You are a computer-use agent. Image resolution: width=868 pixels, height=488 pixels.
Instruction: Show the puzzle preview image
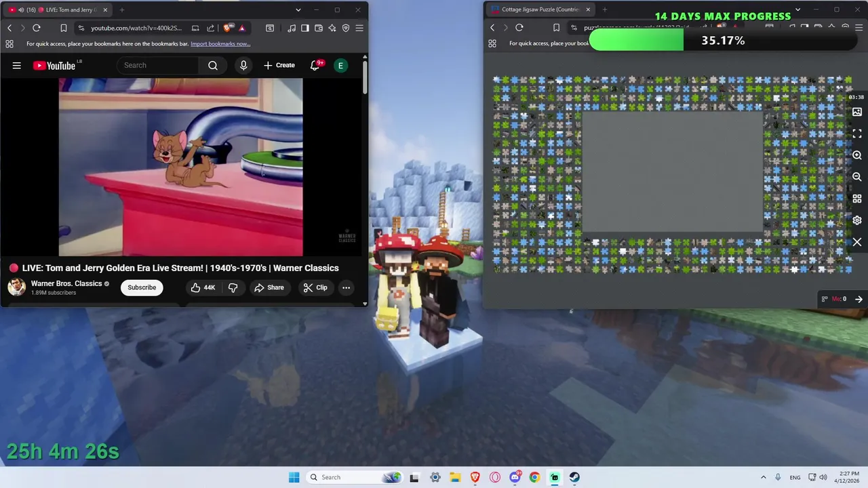(857, 112)
